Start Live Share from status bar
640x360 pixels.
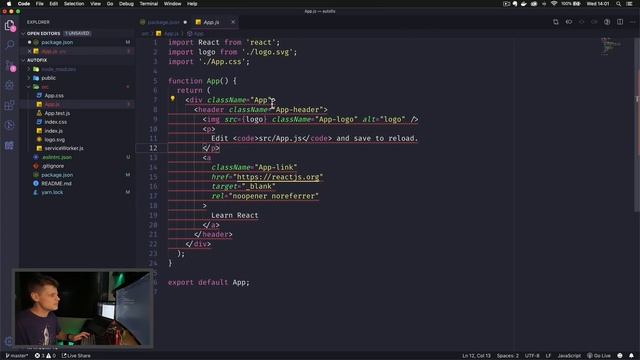coord(76,356)
